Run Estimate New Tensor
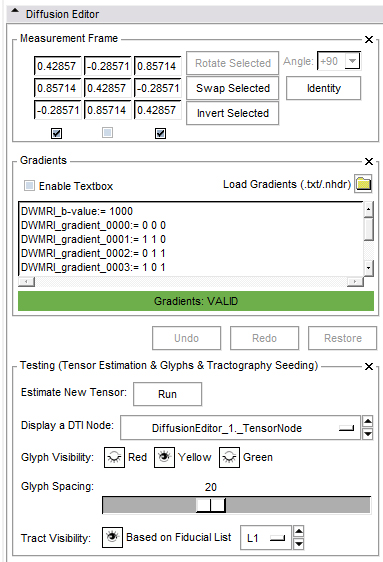Viewport: 383px width, 562px height. 167,394
